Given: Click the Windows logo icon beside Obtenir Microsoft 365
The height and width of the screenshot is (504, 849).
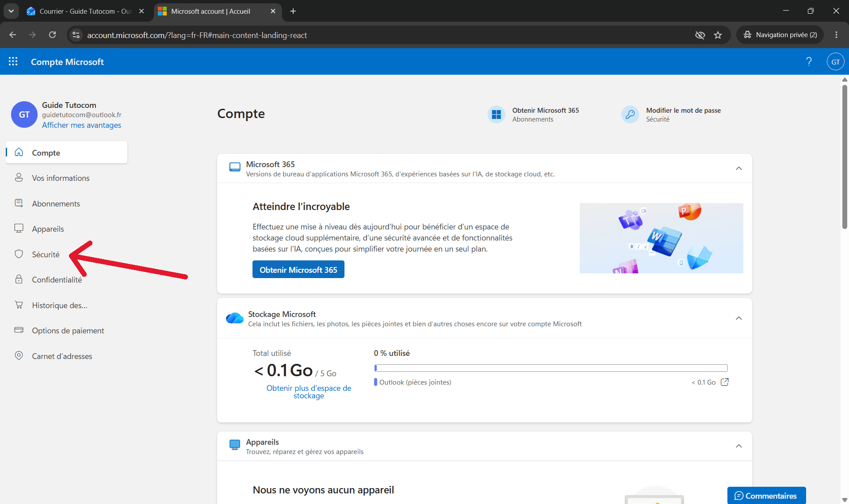Looking at the screenshot, I should (x=497, y=115).
